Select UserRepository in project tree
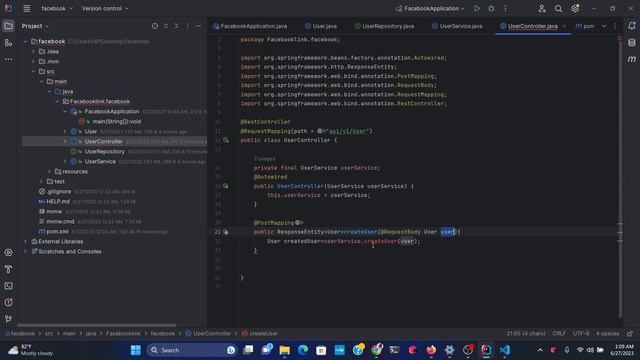The width and height of the screenshot is (640, 360). coord(104,151)
